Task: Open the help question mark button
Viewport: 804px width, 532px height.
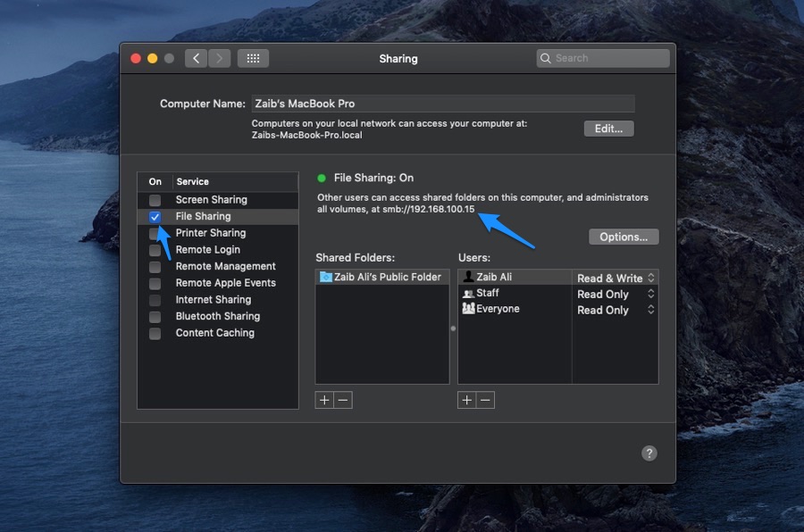Action: click(649, 453)
